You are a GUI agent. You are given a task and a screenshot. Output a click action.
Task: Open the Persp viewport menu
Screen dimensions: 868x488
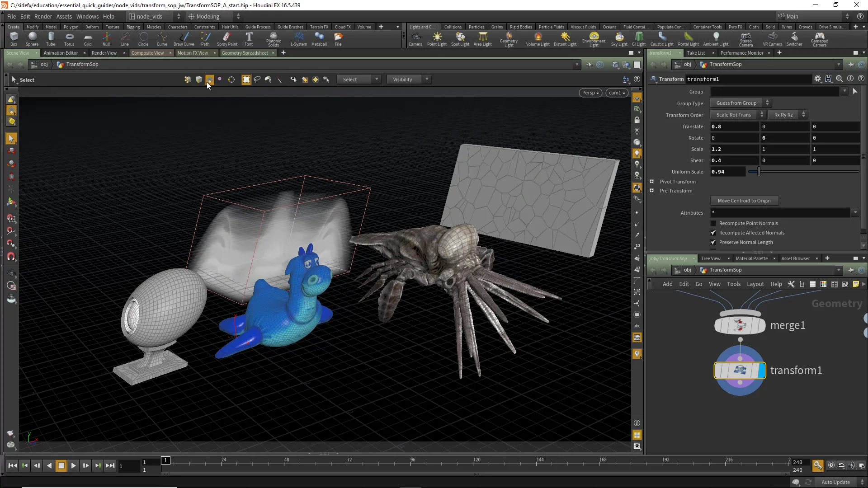pyautogui.click(x=590, y=93)
